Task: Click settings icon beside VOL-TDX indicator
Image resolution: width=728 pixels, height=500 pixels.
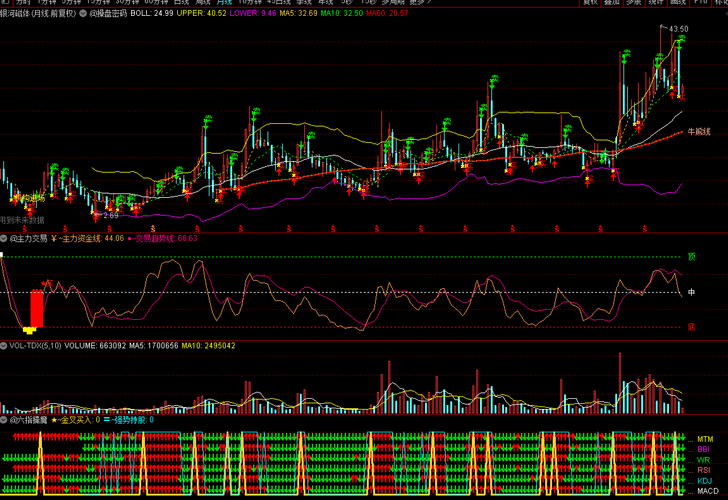Action: coord(5,346)
